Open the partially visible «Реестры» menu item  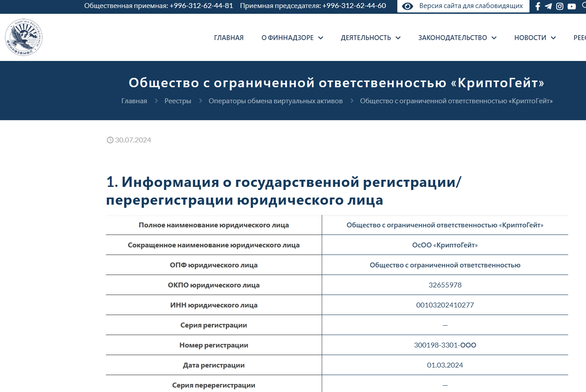[579, 38]
